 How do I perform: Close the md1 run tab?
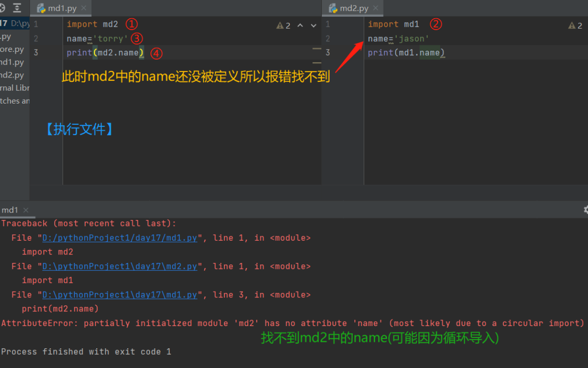(26, 211)
